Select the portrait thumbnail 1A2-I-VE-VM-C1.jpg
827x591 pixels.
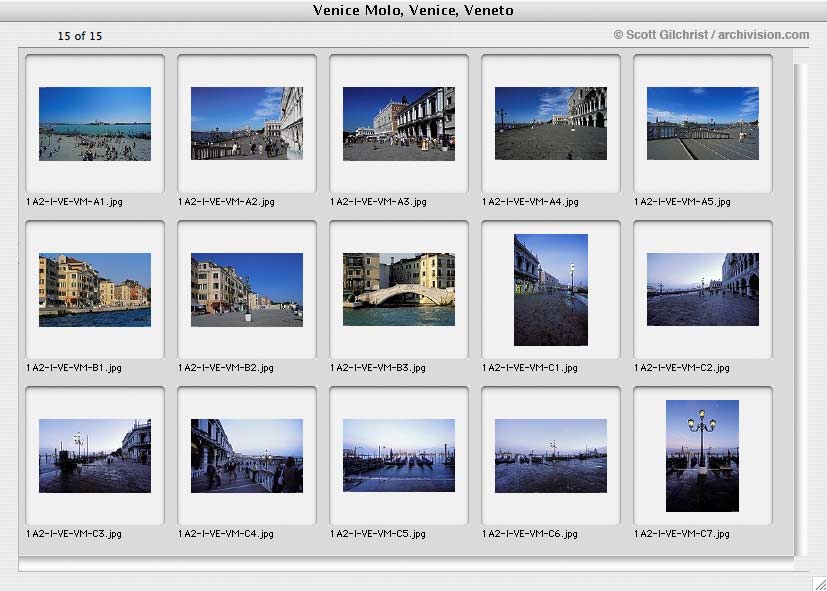pyautogui.click(x=551, y=290)
